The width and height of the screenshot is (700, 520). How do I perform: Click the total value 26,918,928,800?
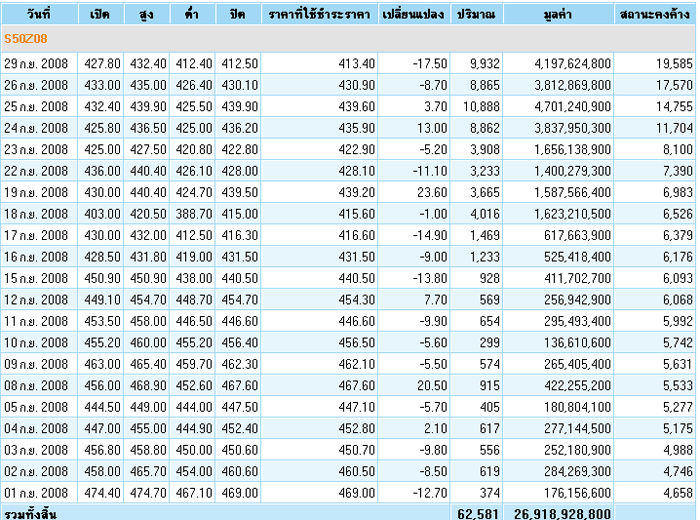coord(562,514)
